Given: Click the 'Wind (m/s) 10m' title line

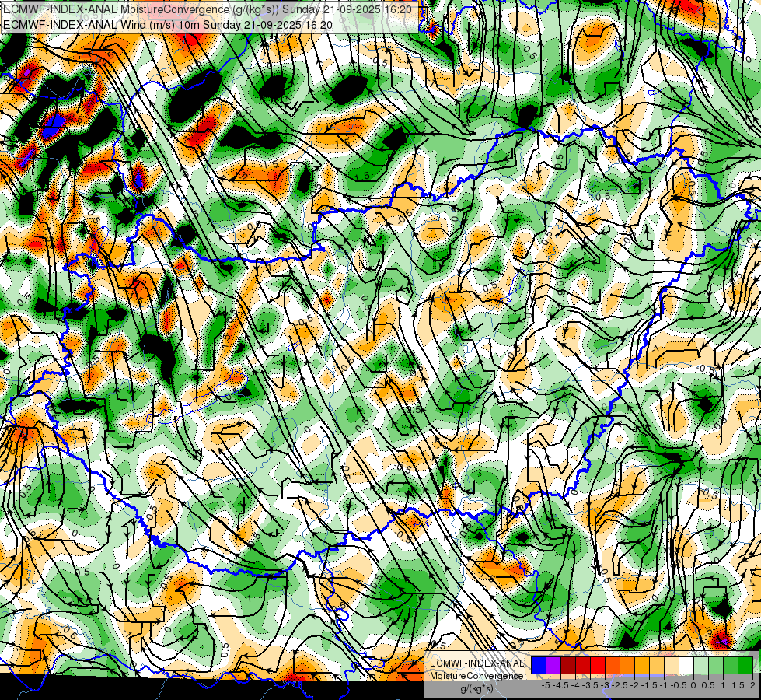Looking at the screenshot, I should coord(167,25).
